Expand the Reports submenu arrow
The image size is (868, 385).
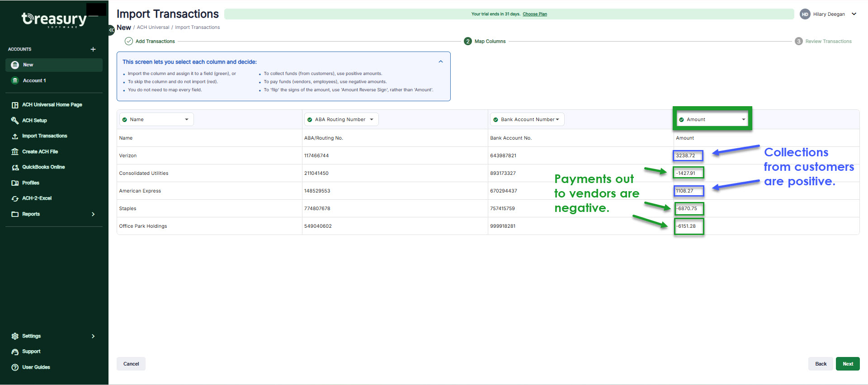click(93, 214)
